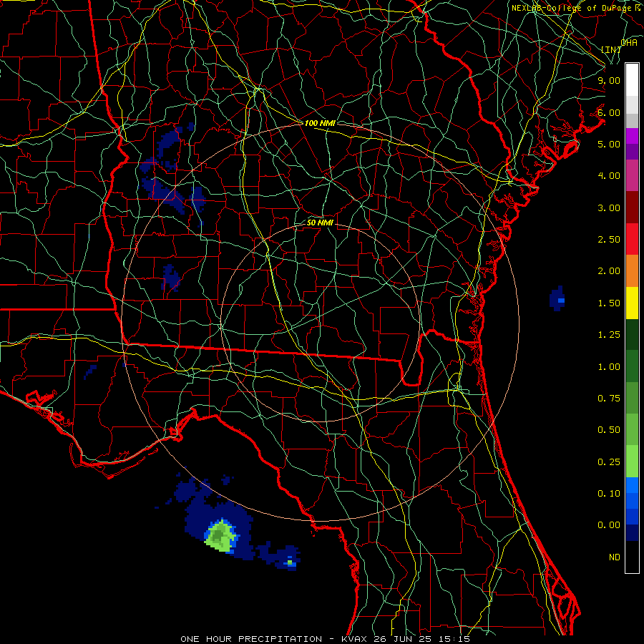This screenshot has height=644, width=644.
Task: Click the 0.25 legend value
Action: 609,462
